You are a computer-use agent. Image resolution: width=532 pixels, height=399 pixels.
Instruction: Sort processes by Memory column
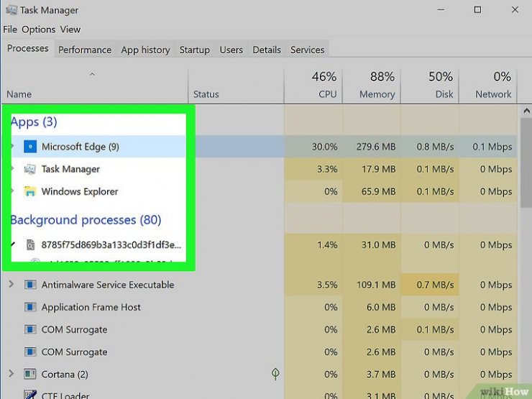[372, 86]
